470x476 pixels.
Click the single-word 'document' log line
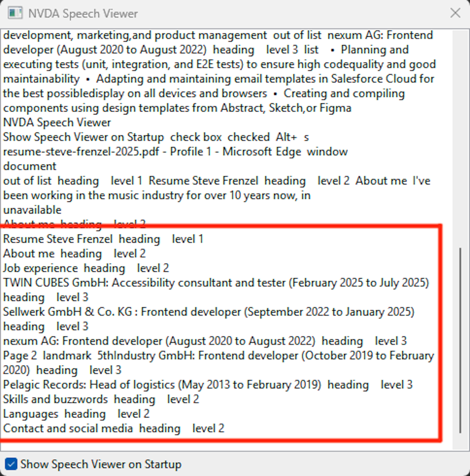[x=30, y=166]
